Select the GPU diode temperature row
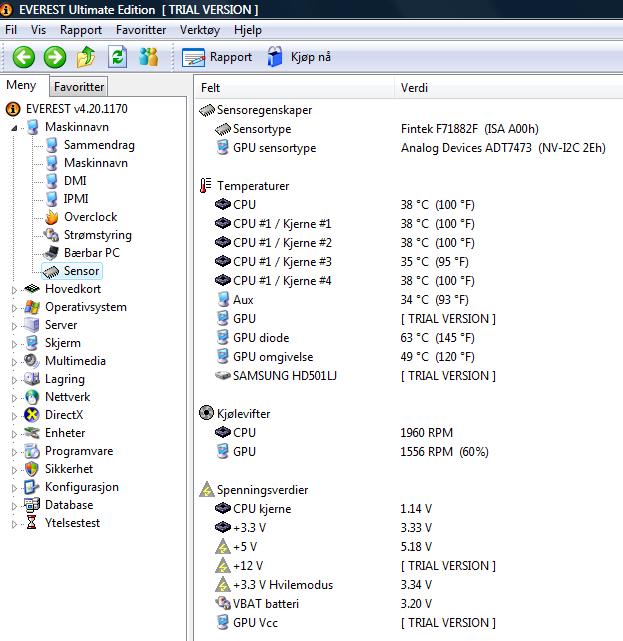The image size is (623, 641). pos(409,337)
